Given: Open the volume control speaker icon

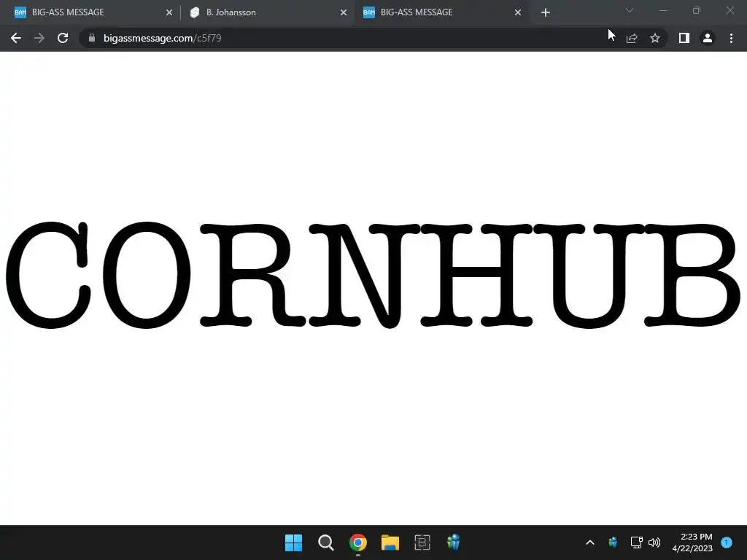Looking at the screenshot, I should pyautogui.click(x=654, y=542).
